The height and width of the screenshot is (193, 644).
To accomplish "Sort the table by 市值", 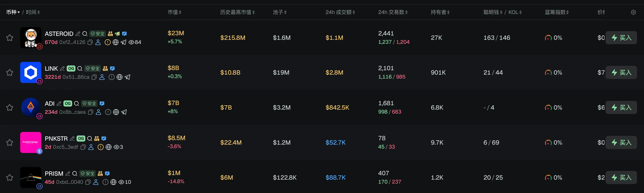I will click(x=175, y=12).
